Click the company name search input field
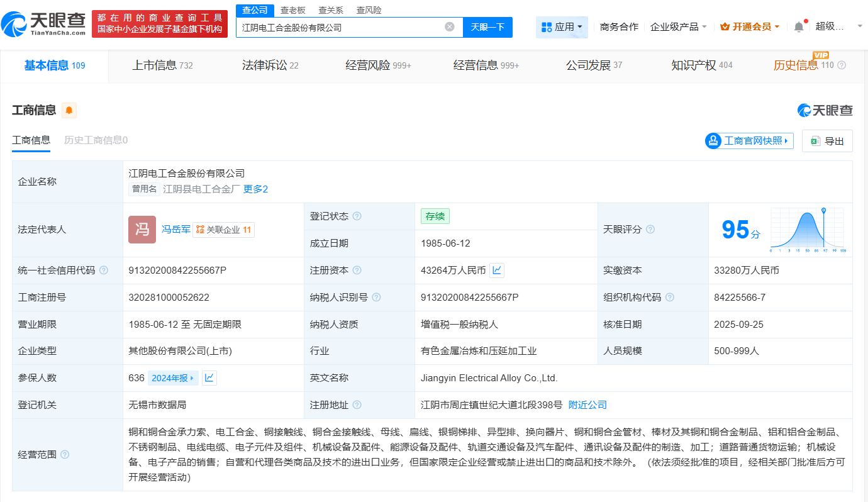Viewport: 868px width, 502px height. 340,27
